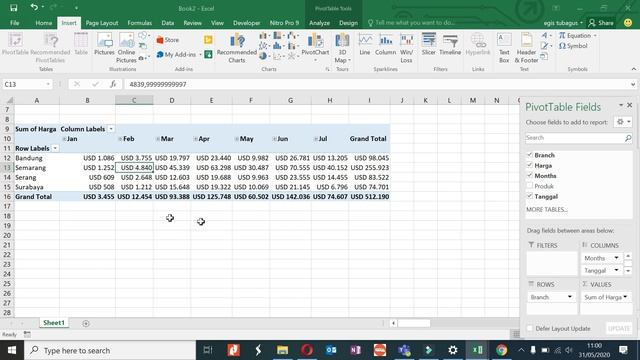This screenshot has height=360, width=640.
Task: Open Chrome from the taskbar
Action: (x=502, y=350)
